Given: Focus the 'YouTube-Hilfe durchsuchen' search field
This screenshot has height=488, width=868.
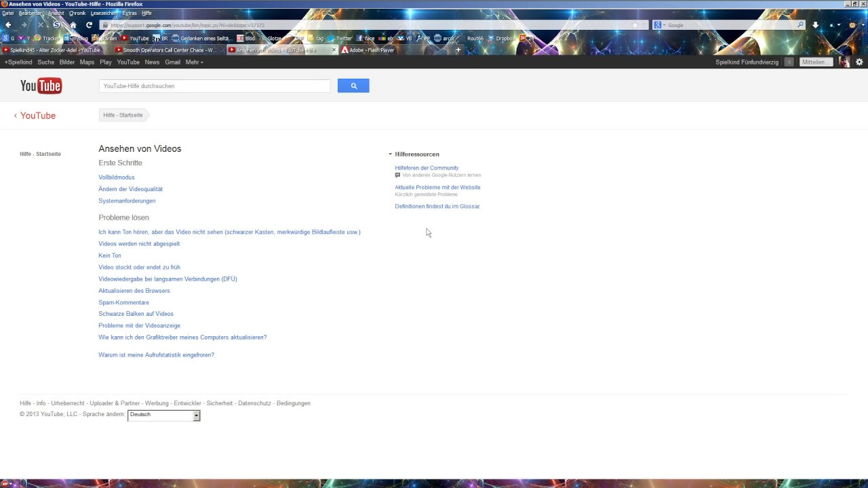Looking at the screenshot, I should pos(214,86).
